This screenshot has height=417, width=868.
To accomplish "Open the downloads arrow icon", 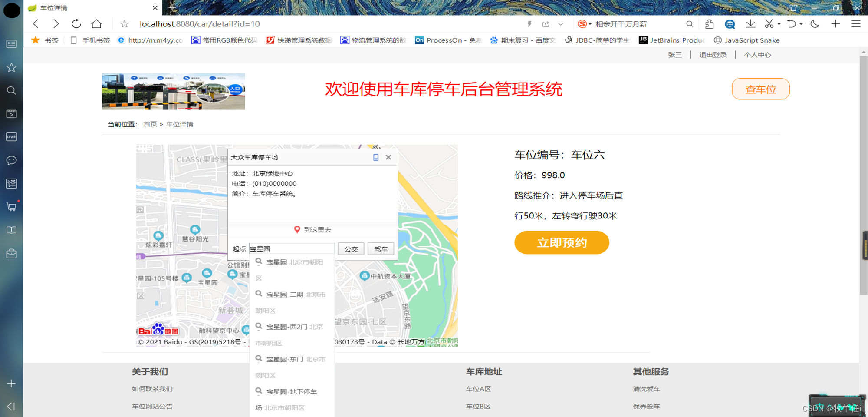I will tap(750, 24).
